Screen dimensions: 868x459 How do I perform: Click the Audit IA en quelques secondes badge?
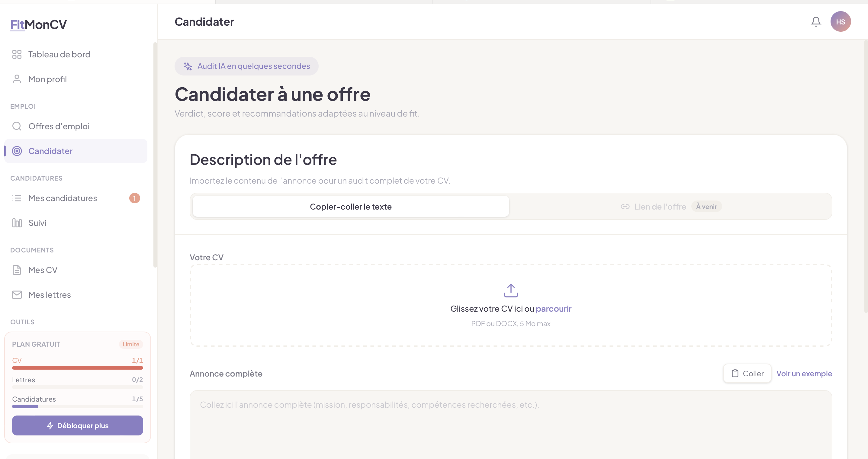point(246,66)
